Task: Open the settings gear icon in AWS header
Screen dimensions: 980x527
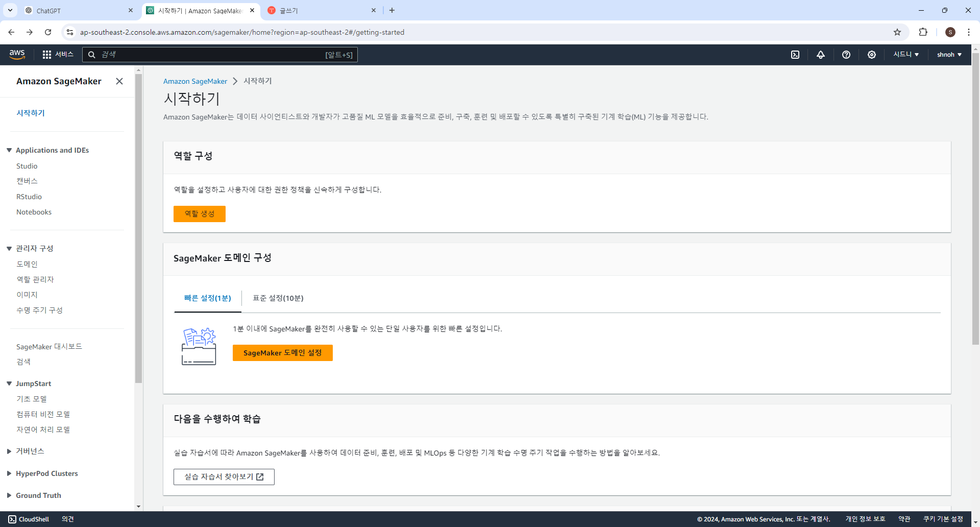Action: (872, 55)
